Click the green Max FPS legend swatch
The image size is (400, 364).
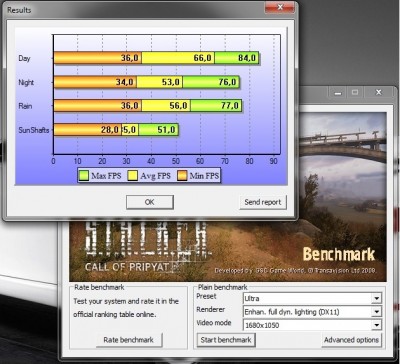click(x=84, y=176)
